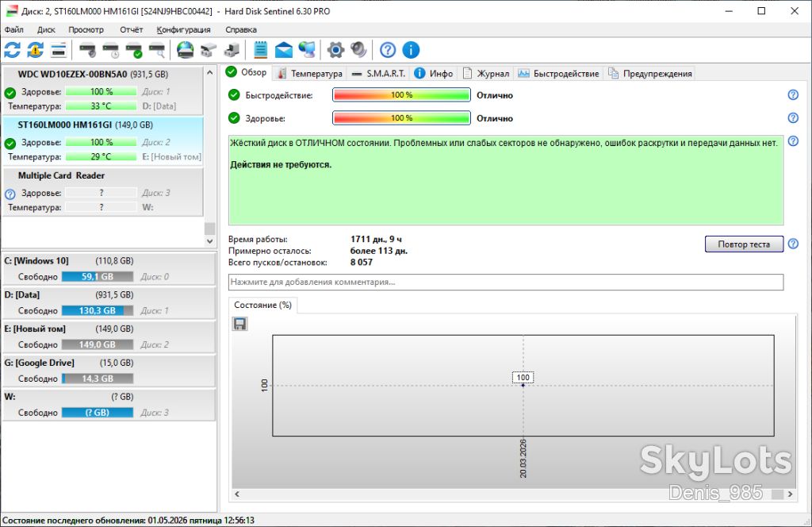Screen dimensions: 812x527
Task: Click help icon next to Повтор теста
Action: tap(793, 244)
